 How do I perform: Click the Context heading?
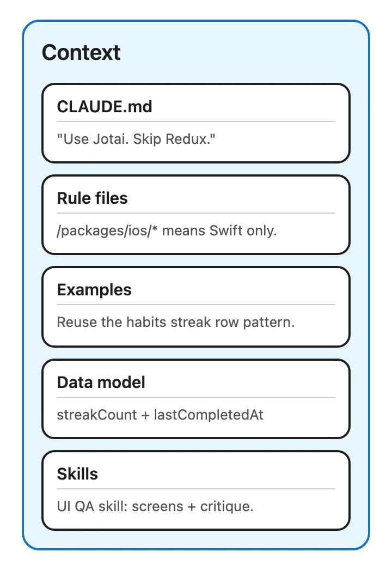81,53
